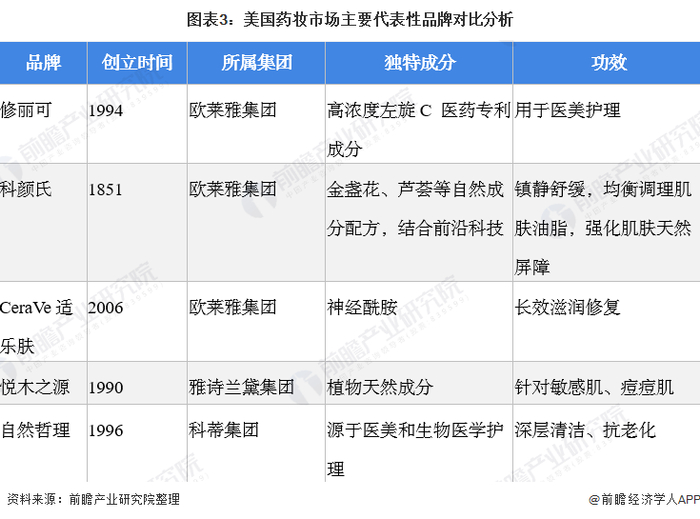
Task: Click the brand name 修丽可
Action: coord(26,110)
